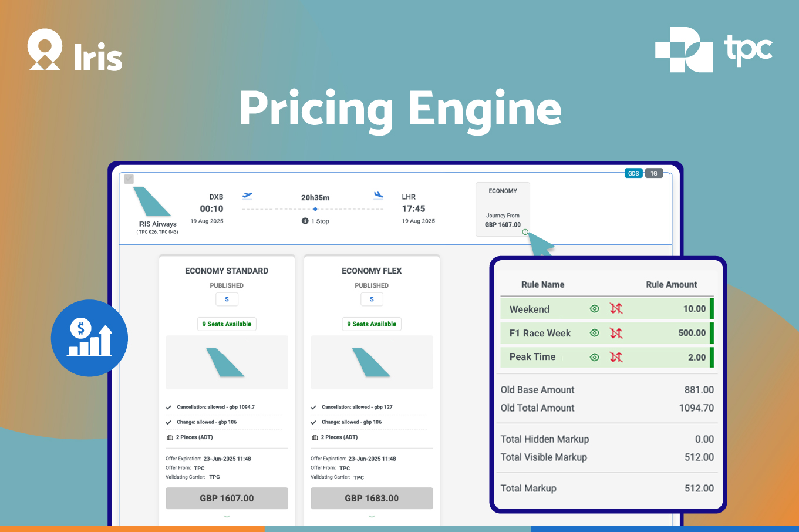Toggle visibility eye icon for Weekend rule
This screenshot has height=532, width=799.
tap(595, 309)
